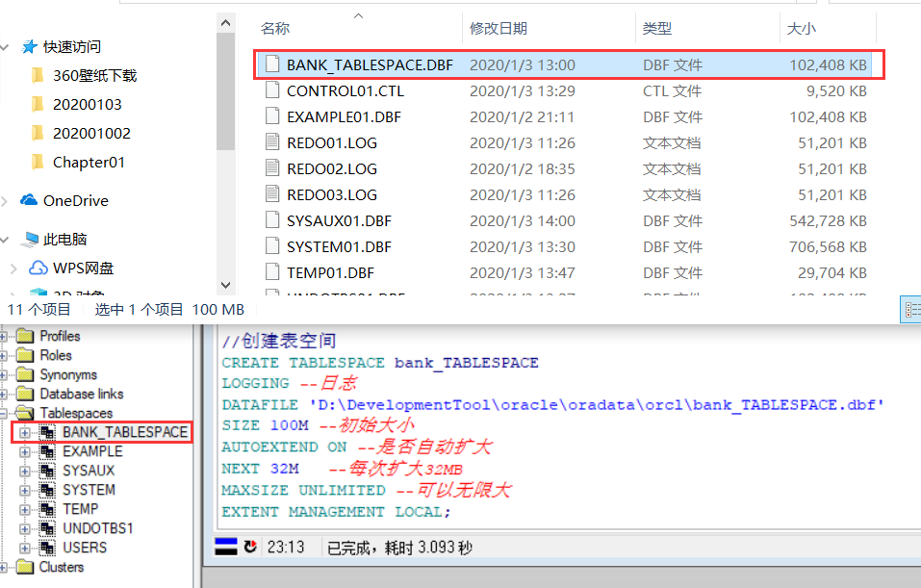Open the Profiles folder in object tree
The height and width of the screenshot is (588, 921).
[x=60, y=336]
